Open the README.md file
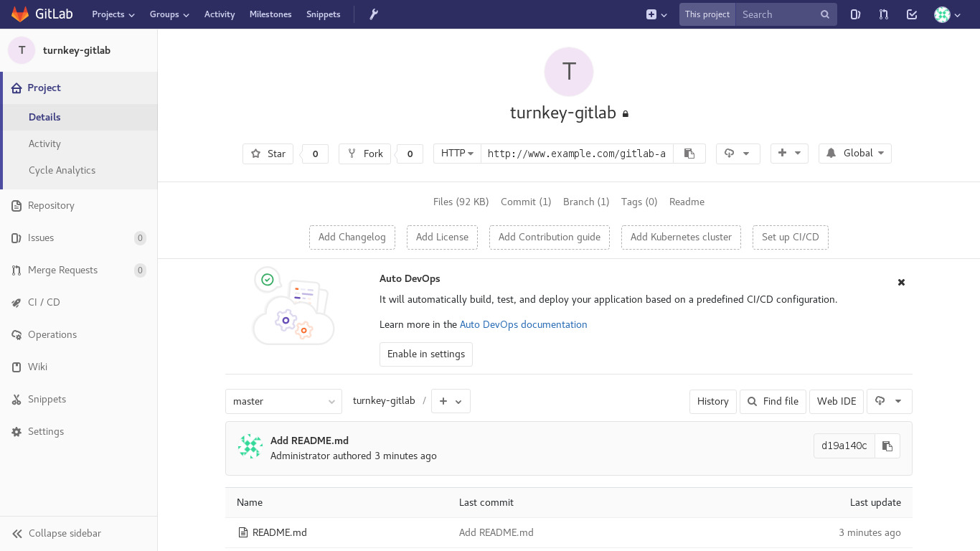The width and height of the screenshot is (980, 551). (x=279, y=532)
